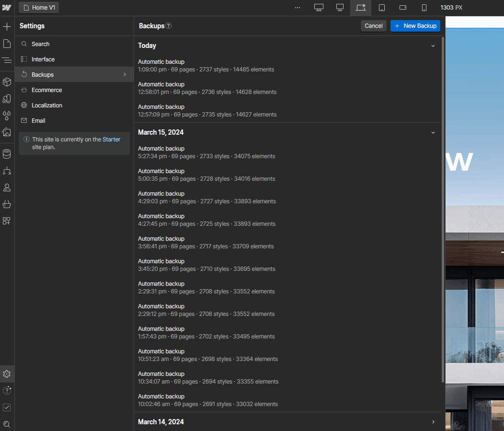Open the Audit panel
504x431 pixels.
pyautogui.click(x=7, y=407)
